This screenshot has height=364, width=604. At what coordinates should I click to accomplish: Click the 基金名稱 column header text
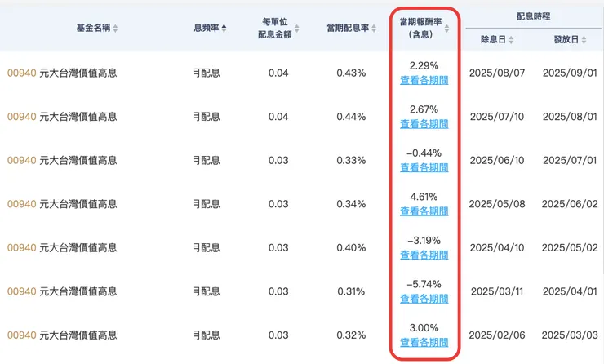[x=93, y=28]
